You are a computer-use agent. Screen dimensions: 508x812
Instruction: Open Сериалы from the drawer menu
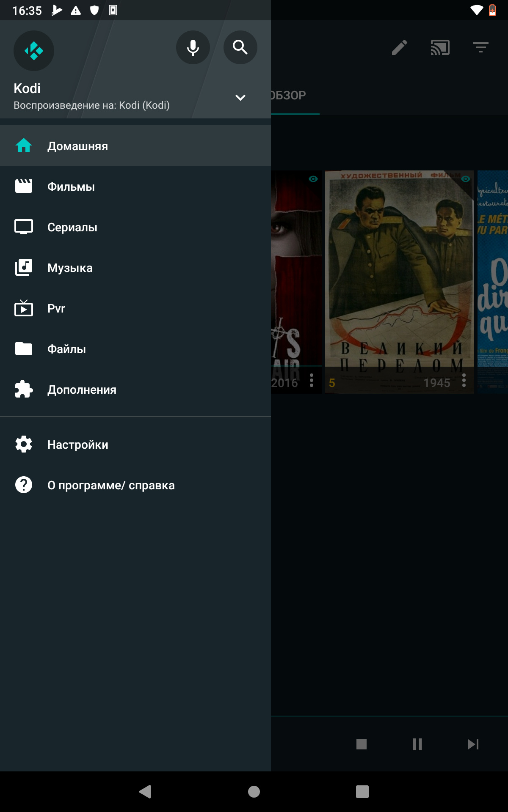pyautogui.click(x=72, y=227)
